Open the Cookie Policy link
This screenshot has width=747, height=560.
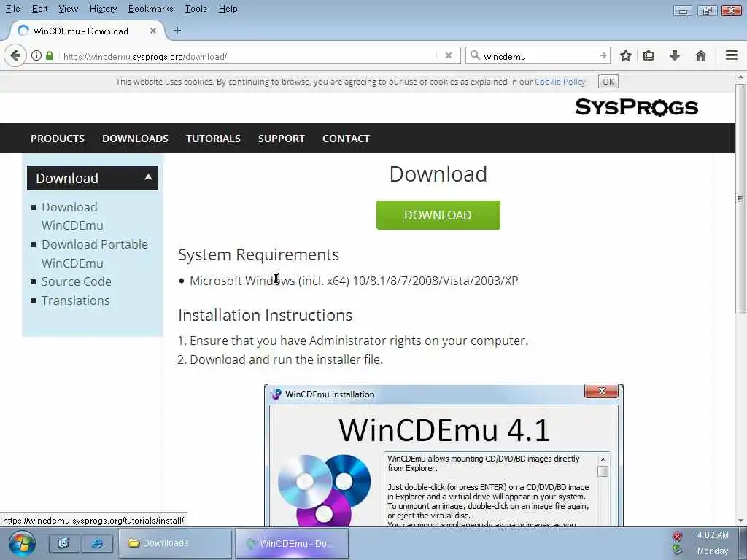pyautogui.click(x=560, y=82)
